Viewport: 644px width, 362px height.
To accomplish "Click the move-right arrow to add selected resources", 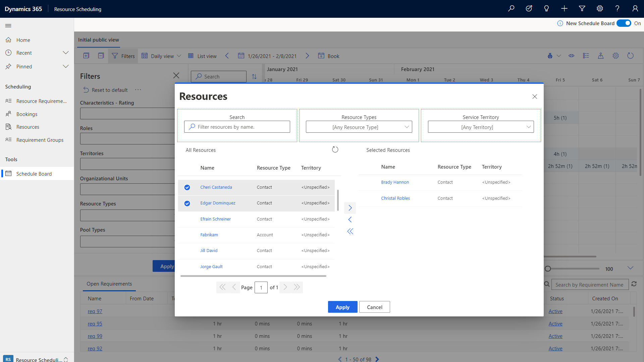I will pyautogui.click(x=350, y=208).
